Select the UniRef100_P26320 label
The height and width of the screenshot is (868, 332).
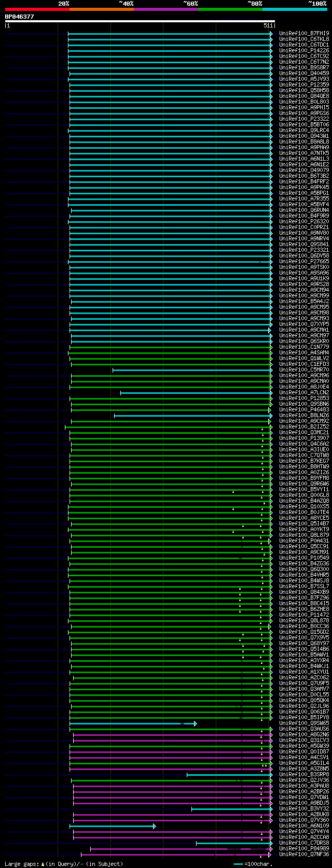pyautogui.click(x=304, y=221)
